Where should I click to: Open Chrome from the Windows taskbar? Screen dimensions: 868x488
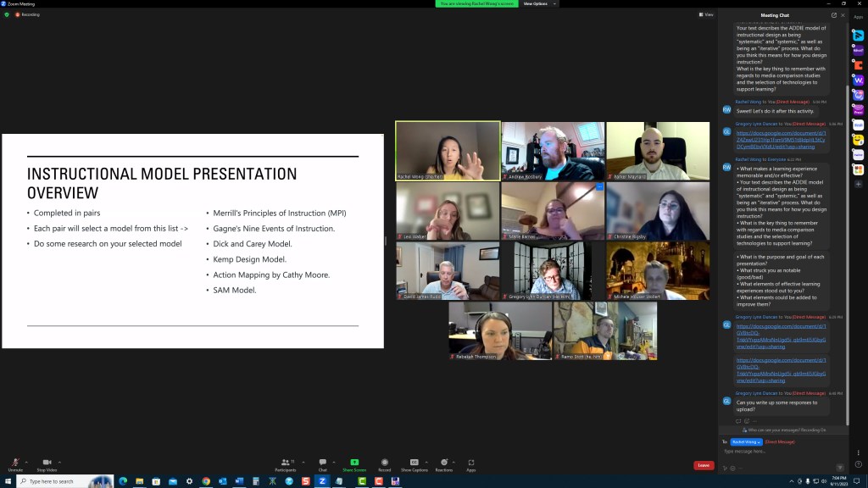point(206,481)
